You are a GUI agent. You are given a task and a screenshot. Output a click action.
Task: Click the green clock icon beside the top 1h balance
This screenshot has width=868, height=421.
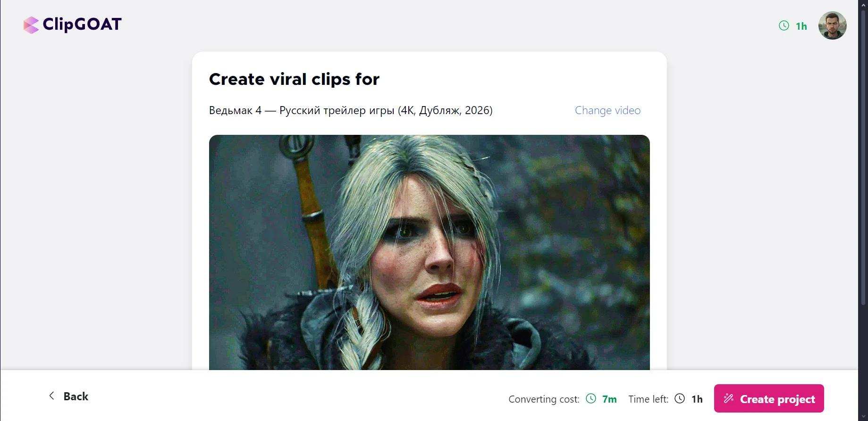tap(784, 25)
